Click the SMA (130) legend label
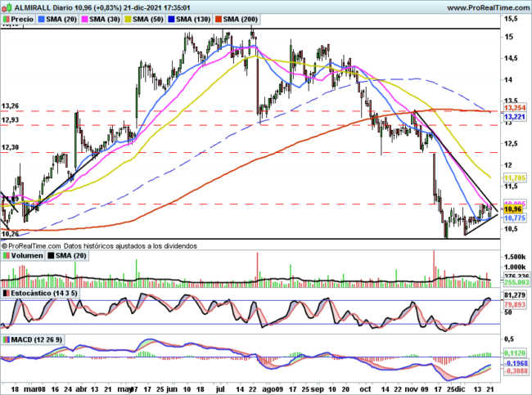 click(193, 20)
